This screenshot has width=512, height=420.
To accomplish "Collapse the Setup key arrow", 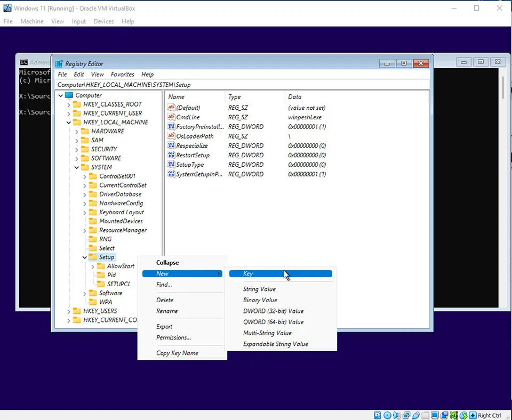I will pos(85,257).
